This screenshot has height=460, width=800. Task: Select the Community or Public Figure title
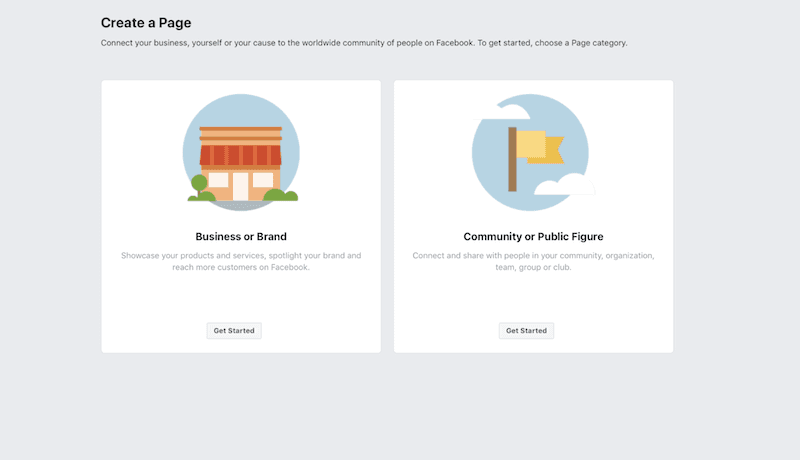pyautogui.click(x=533, y=237)
